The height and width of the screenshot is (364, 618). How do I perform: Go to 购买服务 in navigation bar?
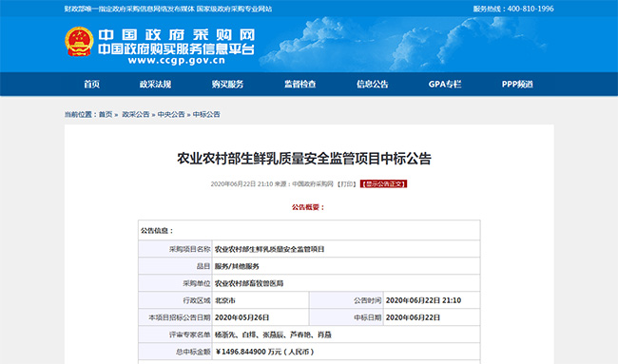(x=227, y=84)
